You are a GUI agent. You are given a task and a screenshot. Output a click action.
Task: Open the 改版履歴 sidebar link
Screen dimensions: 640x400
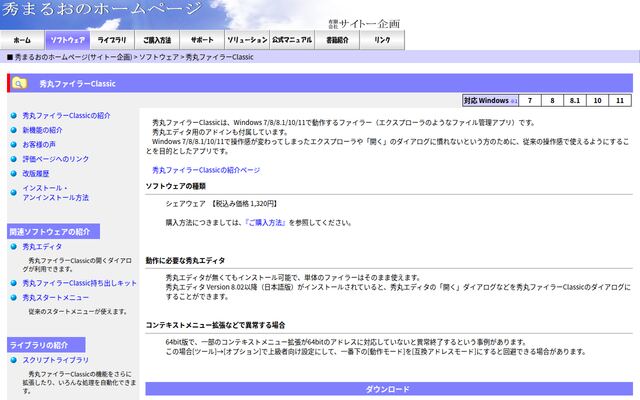click(x=36, y=173)
